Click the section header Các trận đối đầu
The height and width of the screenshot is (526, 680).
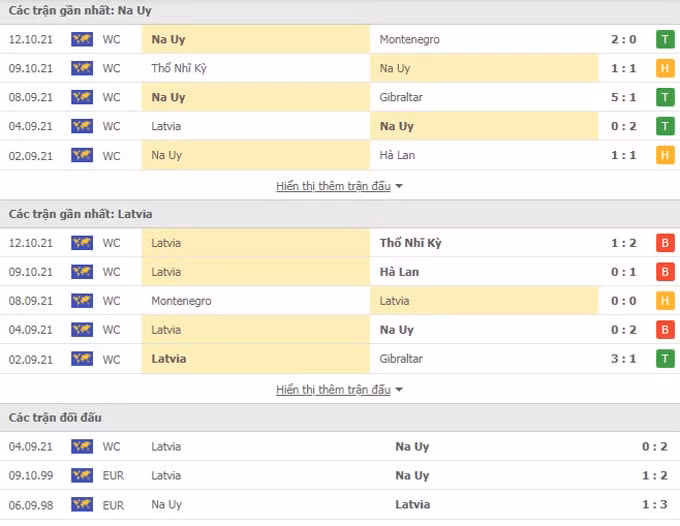(340, 418)
